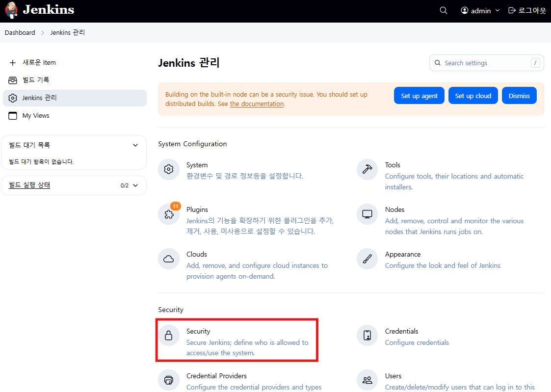Click the orange 11 plugin update badge

pos(175,206)
